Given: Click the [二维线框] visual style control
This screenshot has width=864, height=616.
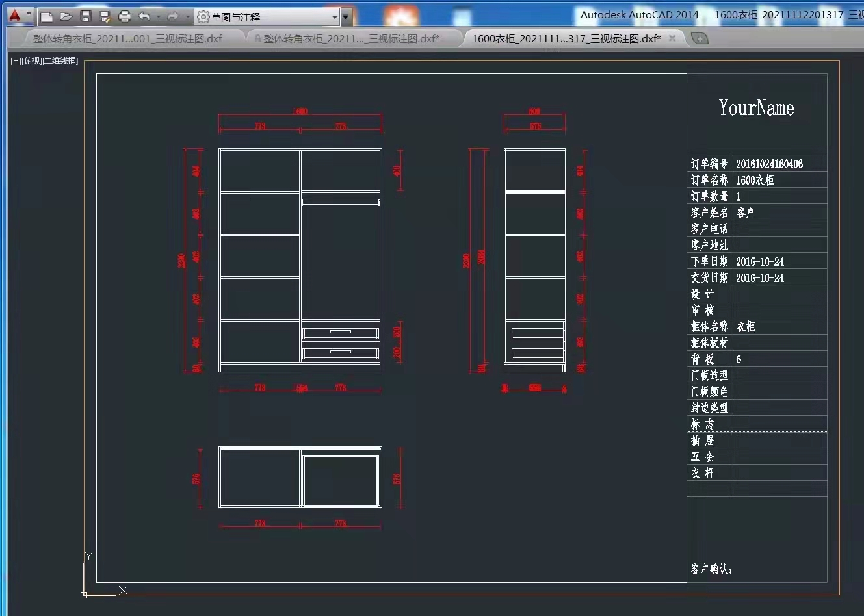Looking at the screenshot, I should click(x=60, y=61).
